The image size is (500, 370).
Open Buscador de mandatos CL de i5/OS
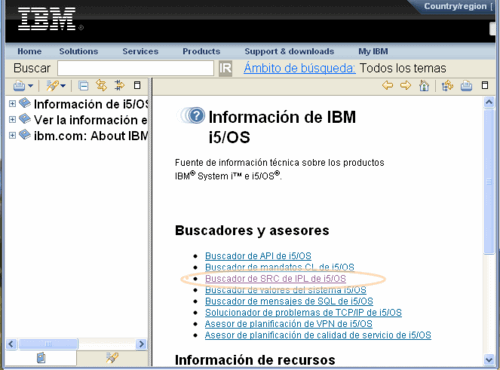[280, 267]
